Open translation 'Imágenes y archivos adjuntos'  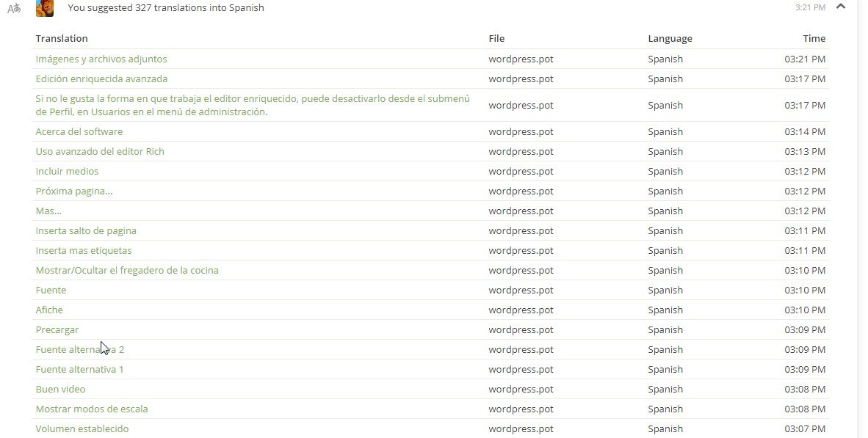101,59
